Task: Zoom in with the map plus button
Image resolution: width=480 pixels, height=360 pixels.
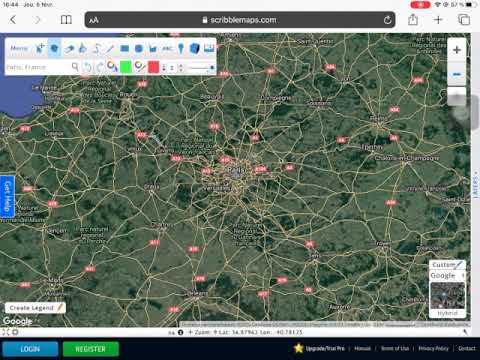Action: (457, 50)
